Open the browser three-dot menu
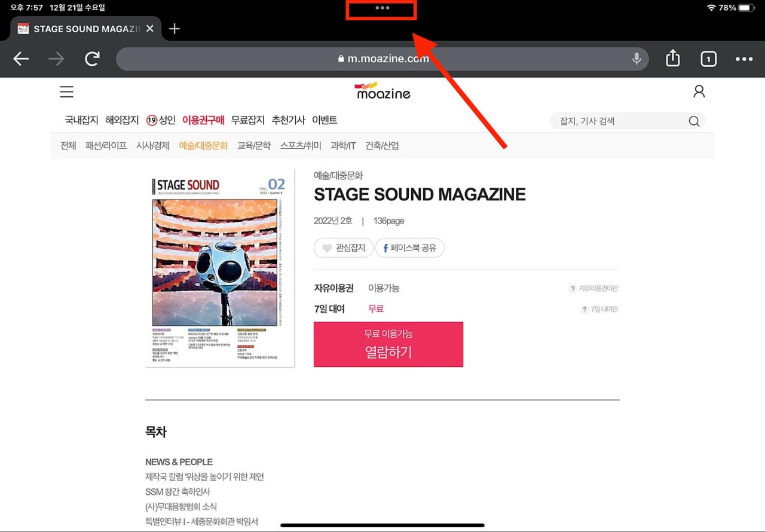Screen dimensions: 765x532 (x=744, y=59)
